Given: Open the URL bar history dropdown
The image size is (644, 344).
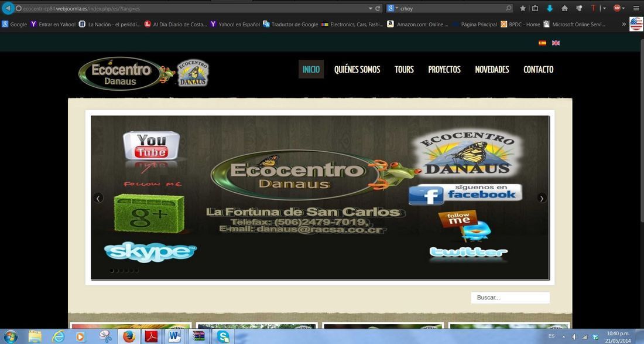Looking at the screenshot, I should pyautogui.click(x=370, y=8).
